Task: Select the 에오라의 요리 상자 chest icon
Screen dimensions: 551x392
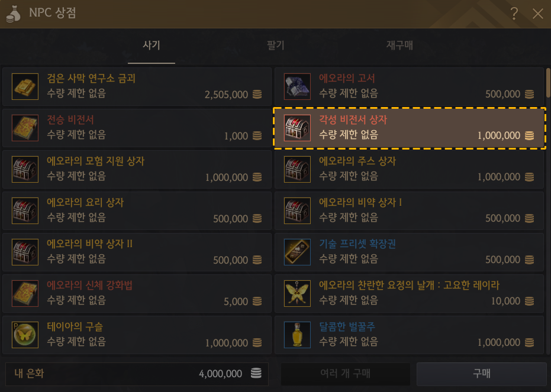Action: click(25, 210)
